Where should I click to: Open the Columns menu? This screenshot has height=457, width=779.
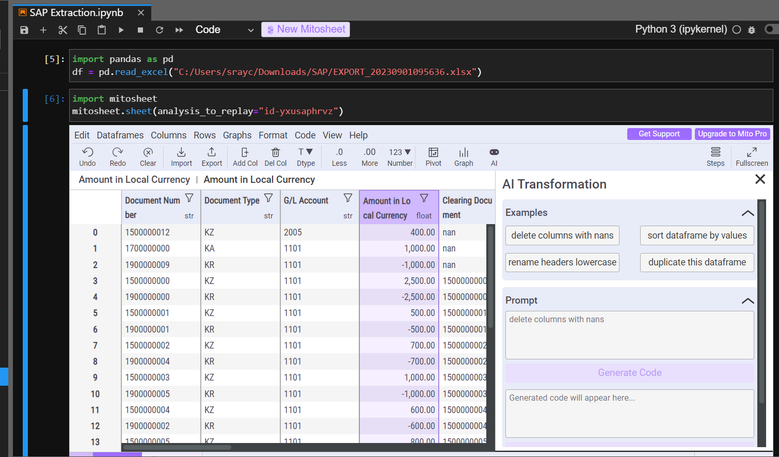[168, 135]
